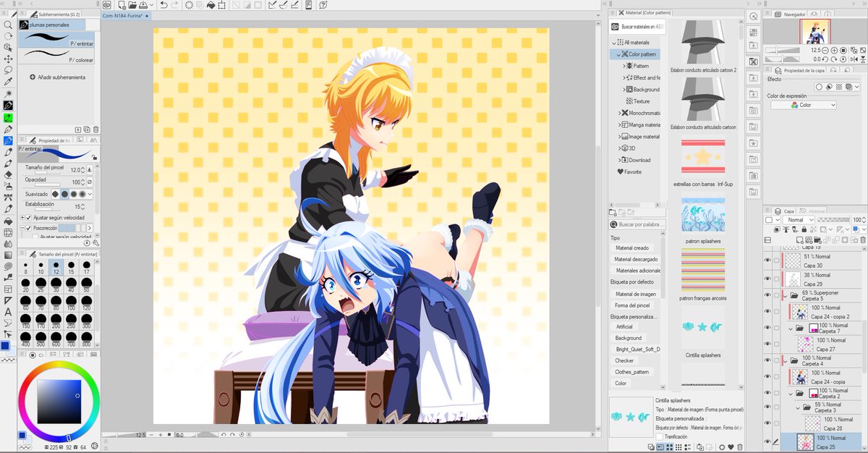This screenshot has width=868, height=453.
Task: Click Añadir subherramienta
Action: click(57, 77)
